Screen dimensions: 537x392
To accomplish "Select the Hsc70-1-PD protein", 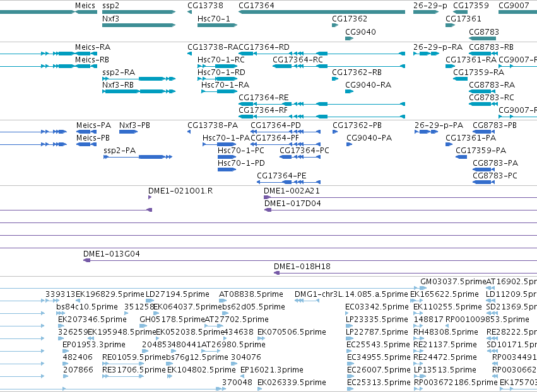I will coord(227,170).
